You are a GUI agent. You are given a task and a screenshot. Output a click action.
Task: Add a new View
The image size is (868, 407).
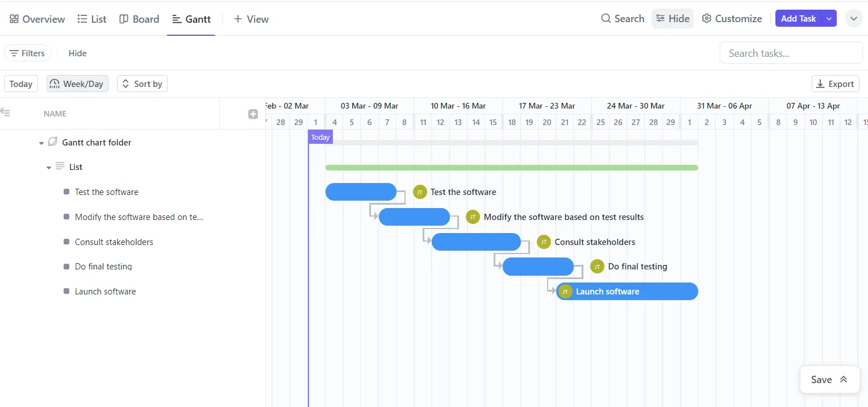tap(251, 19)
